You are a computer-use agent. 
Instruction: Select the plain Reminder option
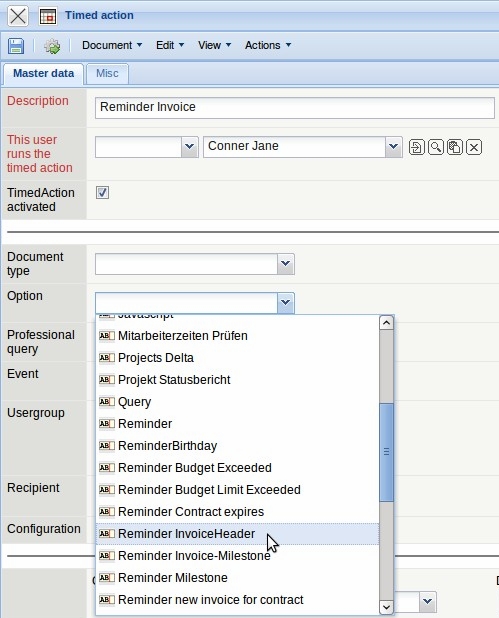pos(237,424)
